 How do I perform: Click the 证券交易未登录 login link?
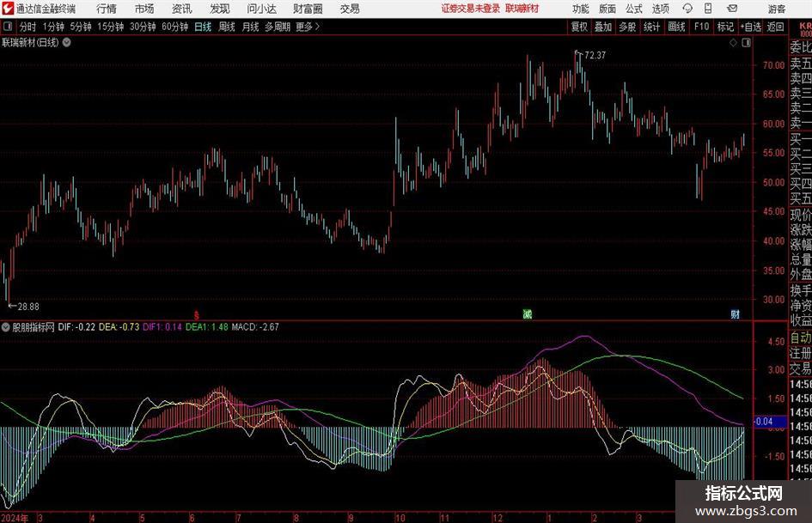point(471,9)
